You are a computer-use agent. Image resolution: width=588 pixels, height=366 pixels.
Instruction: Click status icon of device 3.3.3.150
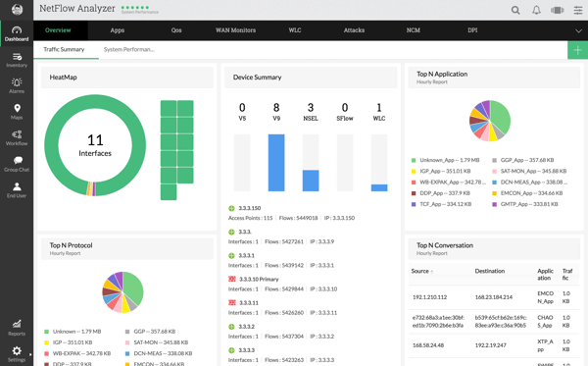point(231,208)
